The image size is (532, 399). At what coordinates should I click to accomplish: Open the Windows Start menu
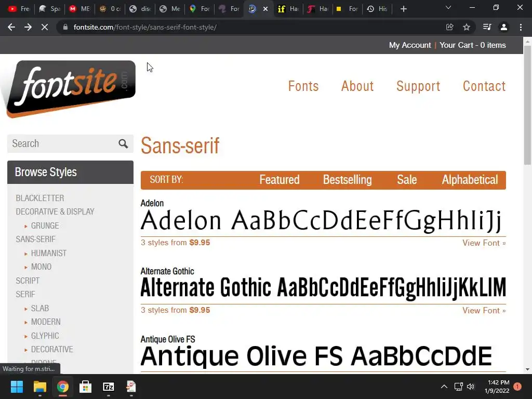[x=17, y=387]
